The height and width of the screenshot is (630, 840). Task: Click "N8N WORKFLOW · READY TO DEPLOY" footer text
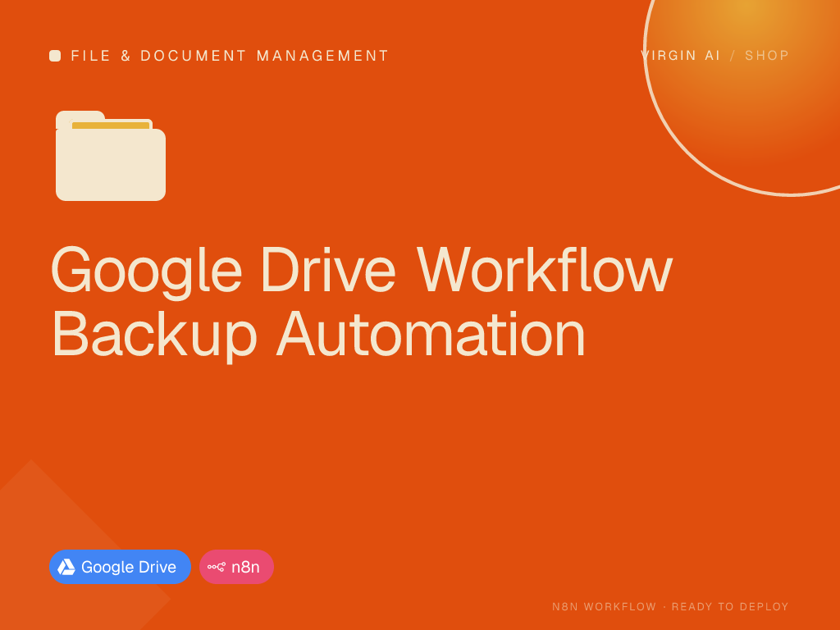pyautogui.click(x=670, y=606)
